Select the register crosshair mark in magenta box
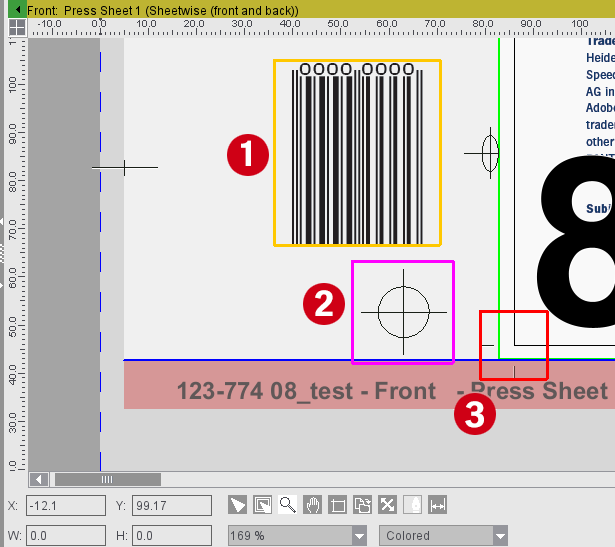This screenshot has width=615, height=547. (403, 311)
